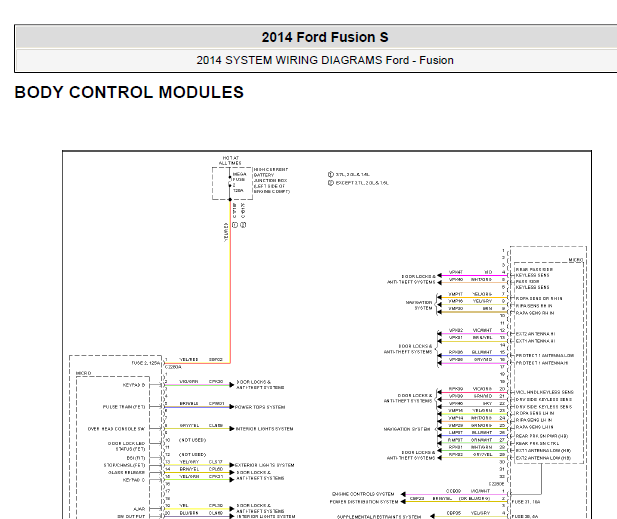
Task: Select the 'REAR PRK SN PWR' label at pin 26
Action: click(x=542, y=436)
